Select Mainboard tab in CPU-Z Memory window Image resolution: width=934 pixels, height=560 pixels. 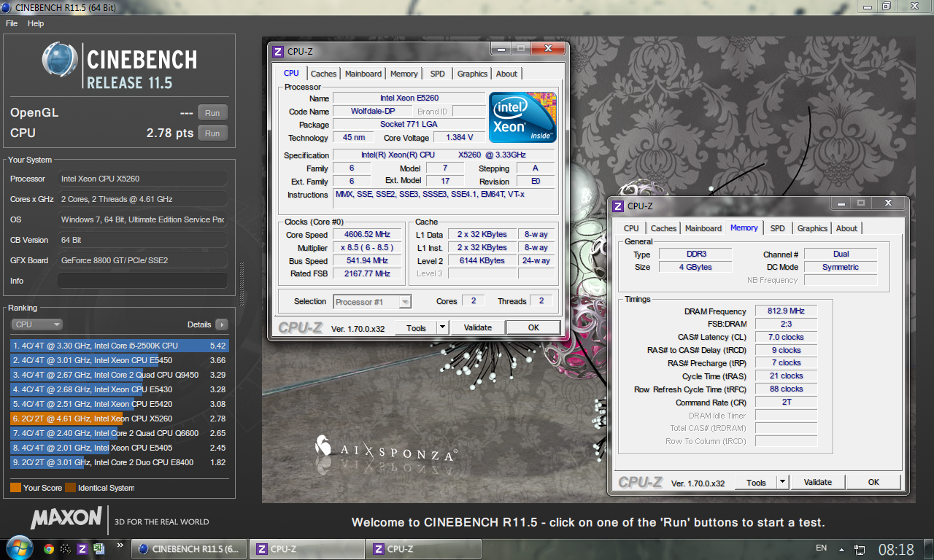point(703,228)
